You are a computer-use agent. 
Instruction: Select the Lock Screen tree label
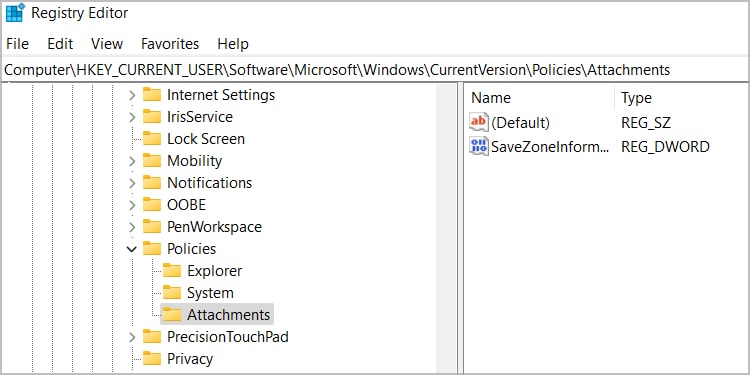pyautogui.click(x=206, y=139)
